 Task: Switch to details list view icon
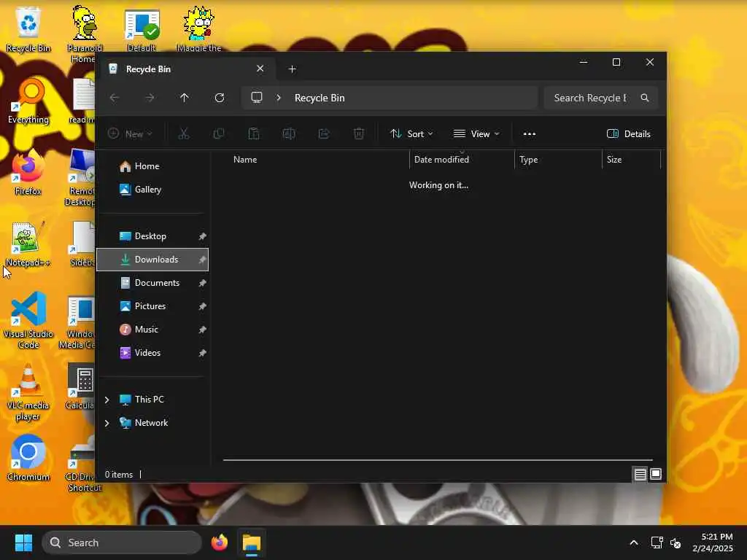click(x=640, y=474)
